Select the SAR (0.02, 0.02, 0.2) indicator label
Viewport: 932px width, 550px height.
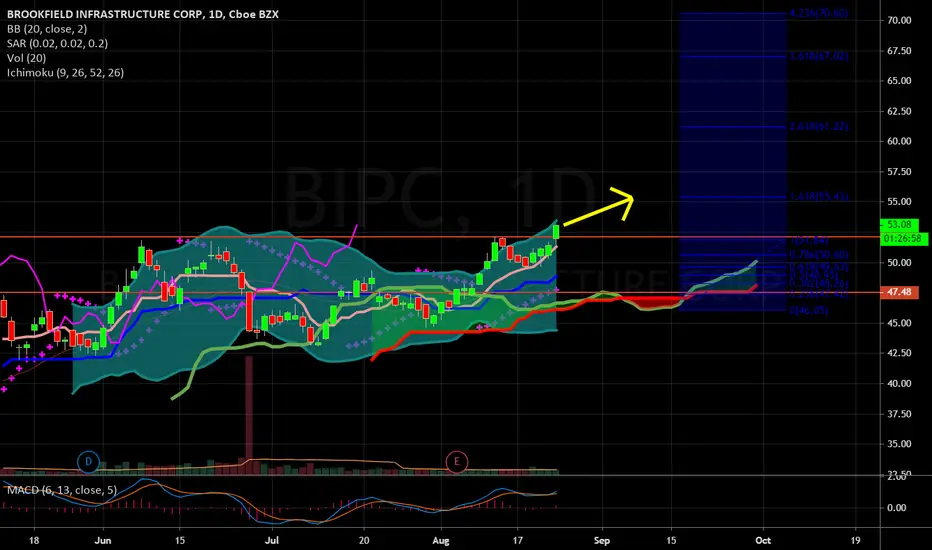point(58,43)
